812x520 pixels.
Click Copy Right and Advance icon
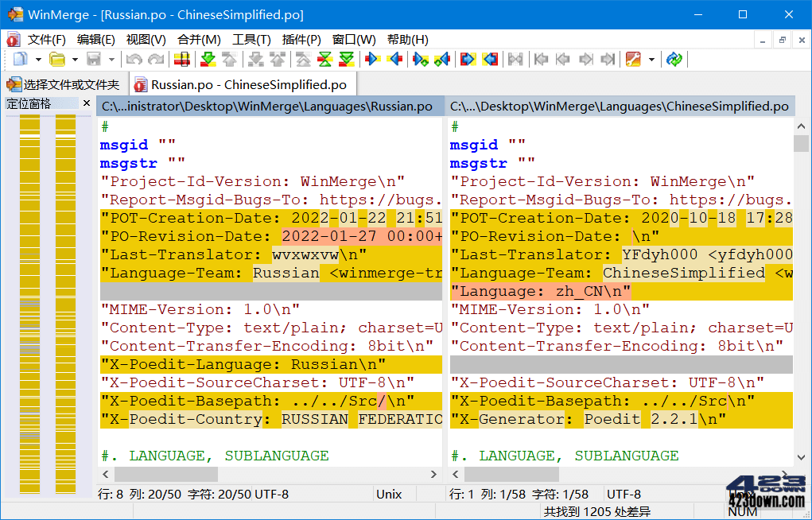(x=421, y=59)
